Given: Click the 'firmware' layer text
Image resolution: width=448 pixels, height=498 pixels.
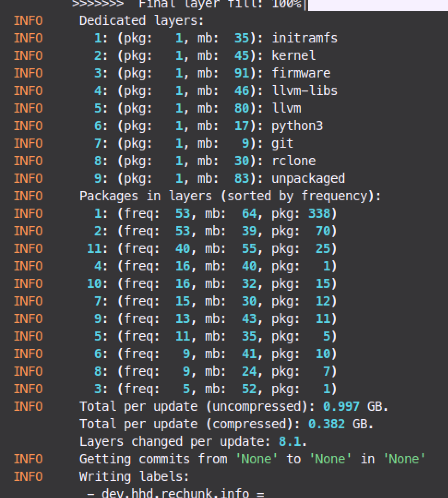Looking at the screenshot, I should (301, 73).
